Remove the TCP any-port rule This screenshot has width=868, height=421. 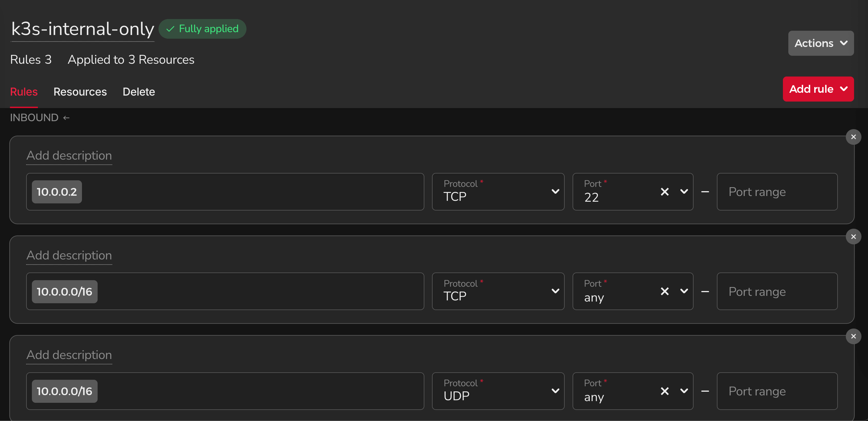coord(853,237)
